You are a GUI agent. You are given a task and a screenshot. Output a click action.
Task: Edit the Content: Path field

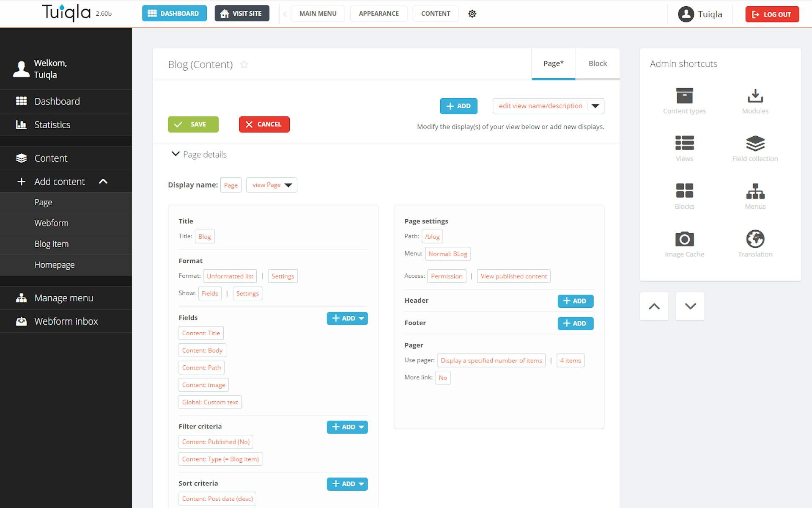coord(201,367)
